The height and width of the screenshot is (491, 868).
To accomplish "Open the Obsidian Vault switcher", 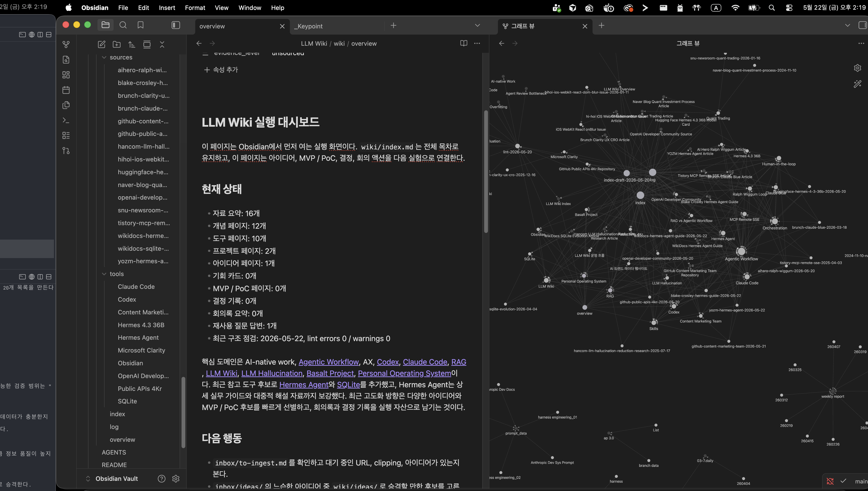I will 117,478.
